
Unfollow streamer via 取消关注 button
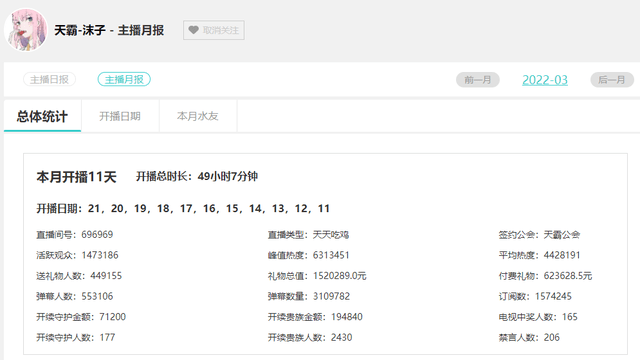[x=214, y=30]
